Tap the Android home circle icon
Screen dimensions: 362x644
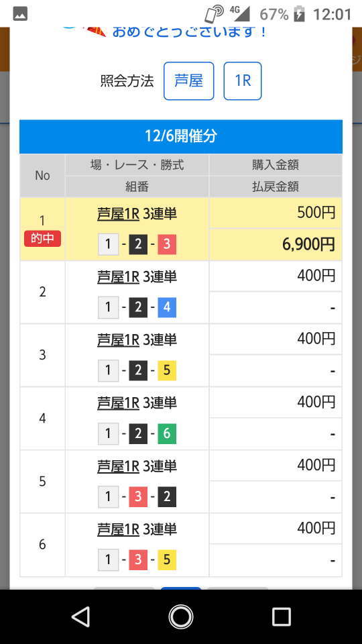coord(180,616)
